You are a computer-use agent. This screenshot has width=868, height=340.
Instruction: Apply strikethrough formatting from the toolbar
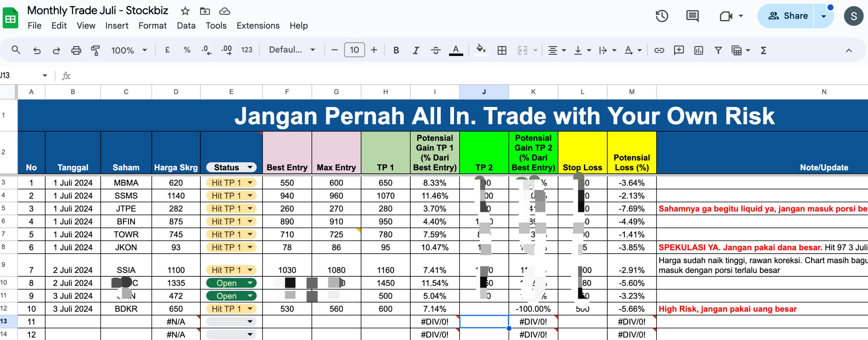[x=436, y=50]
